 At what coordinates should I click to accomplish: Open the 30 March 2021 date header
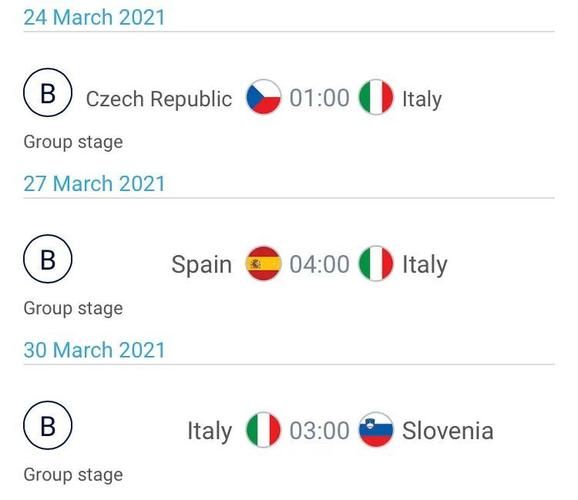[94, 350]
